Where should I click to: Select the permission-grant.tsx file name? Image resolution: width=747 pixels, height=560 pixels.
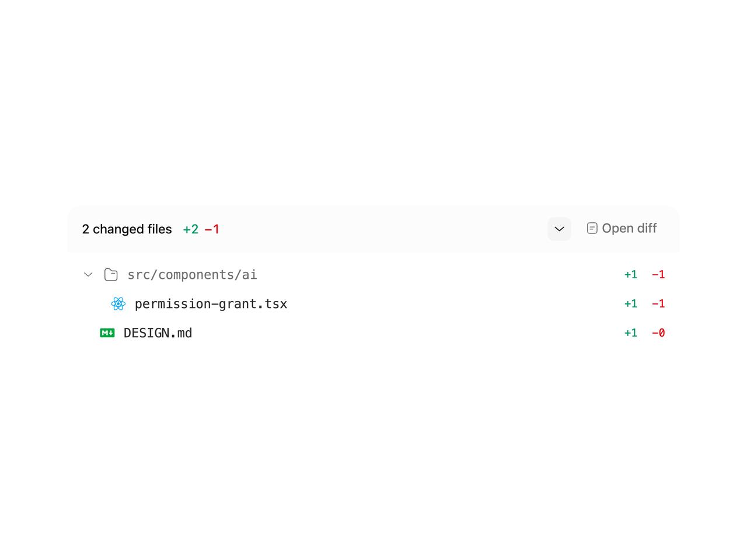(x=211, y=304)
